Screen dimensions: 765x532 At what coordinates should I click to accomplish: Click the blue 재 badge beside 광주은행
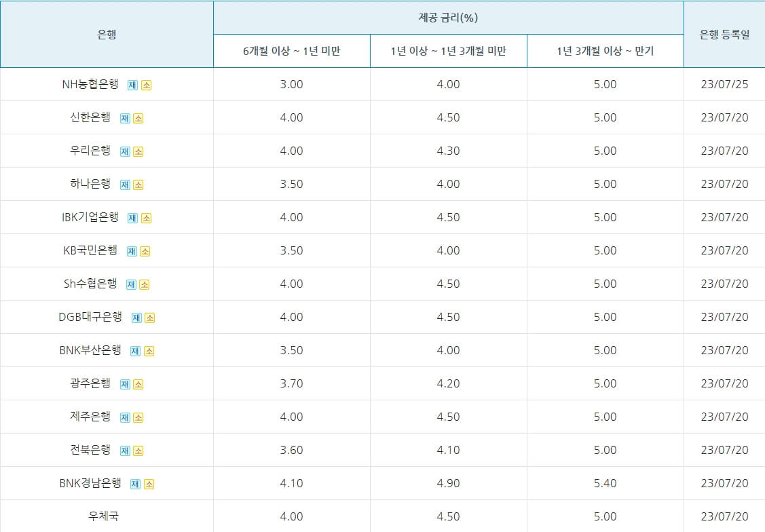pyautogui.click(x=125, y=384)
